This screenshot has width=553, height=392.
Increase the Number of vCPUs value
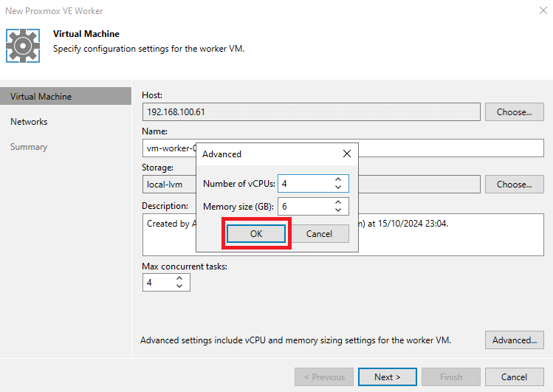pyautogui.click(x=338, y=179)
